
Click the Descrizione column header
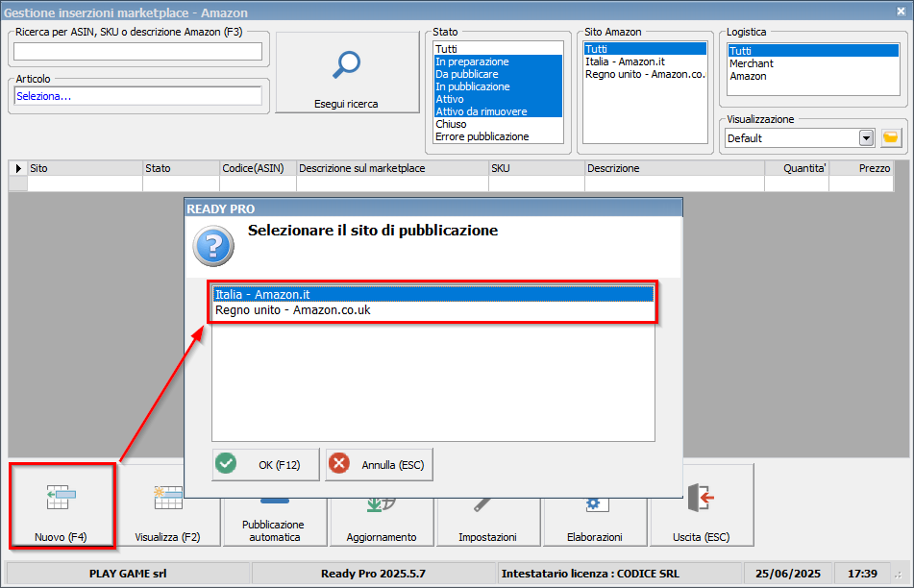click(x=675, y=168)
